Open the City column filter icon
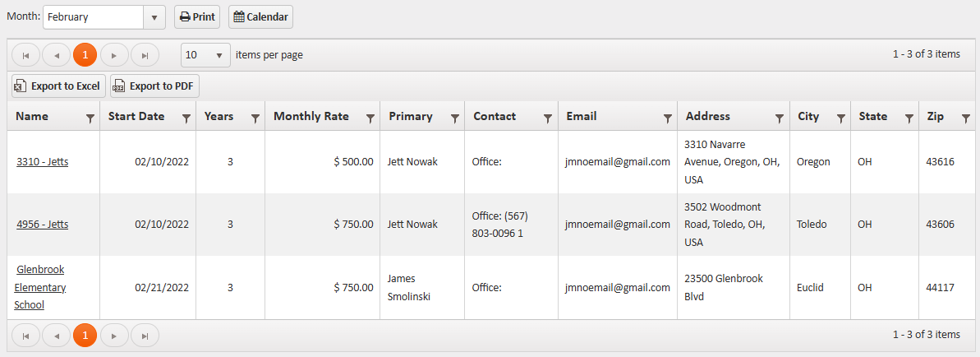This screenshot has width=980, height=357. pyautogui.click(x=840, y=118)
